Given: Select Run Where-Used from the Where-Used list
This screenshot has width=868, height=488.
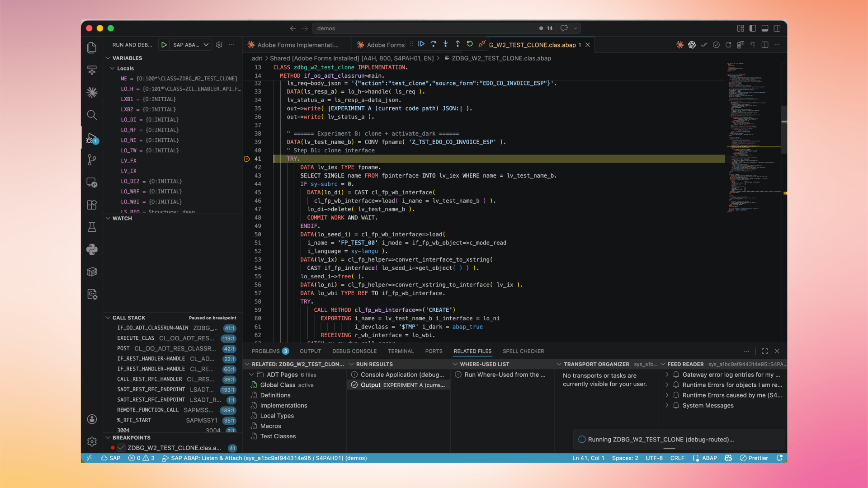Looking at the screenshot, I should (502, 375).
